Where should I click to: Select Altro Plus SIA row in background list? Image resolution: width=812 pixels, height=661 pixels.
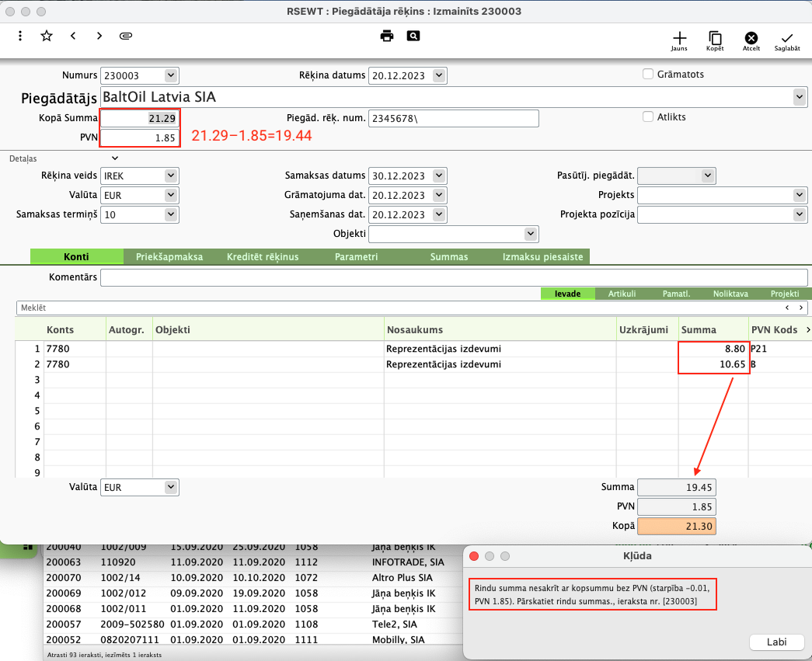pyautogui.click(x=253, y=578)
